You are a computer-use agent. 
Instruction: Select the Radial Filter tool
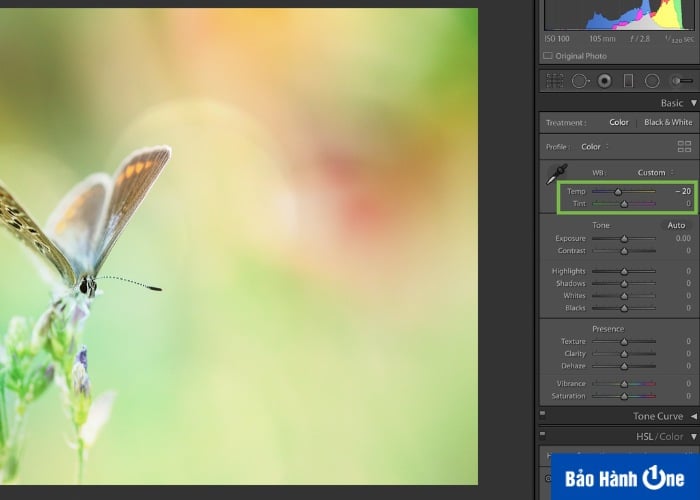click(652, 81)
